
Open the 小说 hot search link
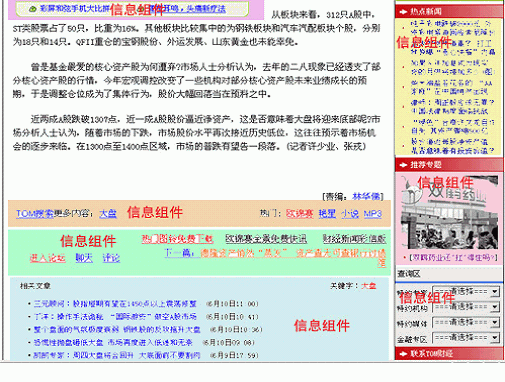350,213
